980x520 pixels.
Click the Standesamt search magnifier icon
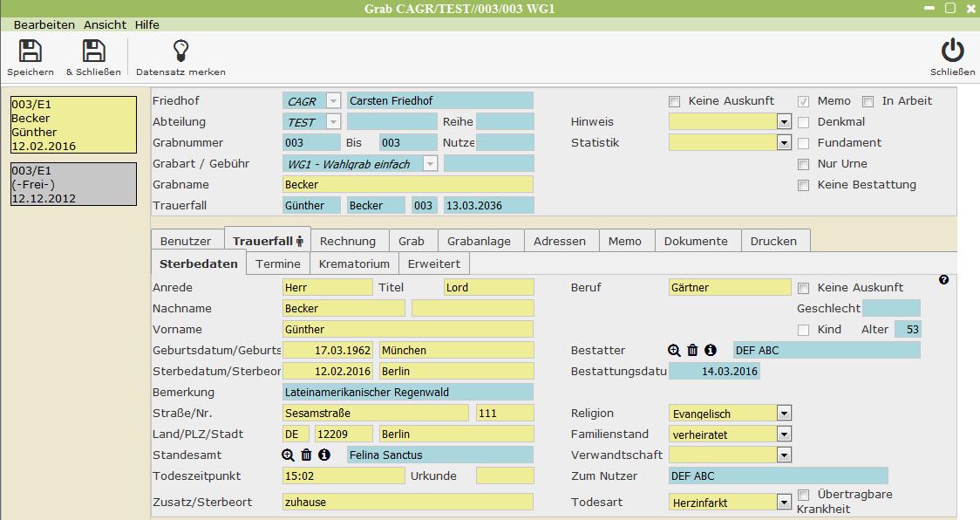coord(289,455)
